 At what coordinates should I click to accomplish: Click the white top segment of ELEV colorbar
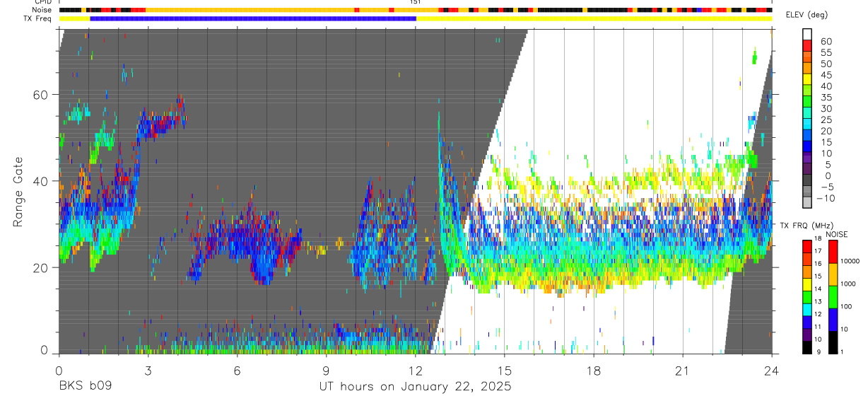click(x=807, y=34)
